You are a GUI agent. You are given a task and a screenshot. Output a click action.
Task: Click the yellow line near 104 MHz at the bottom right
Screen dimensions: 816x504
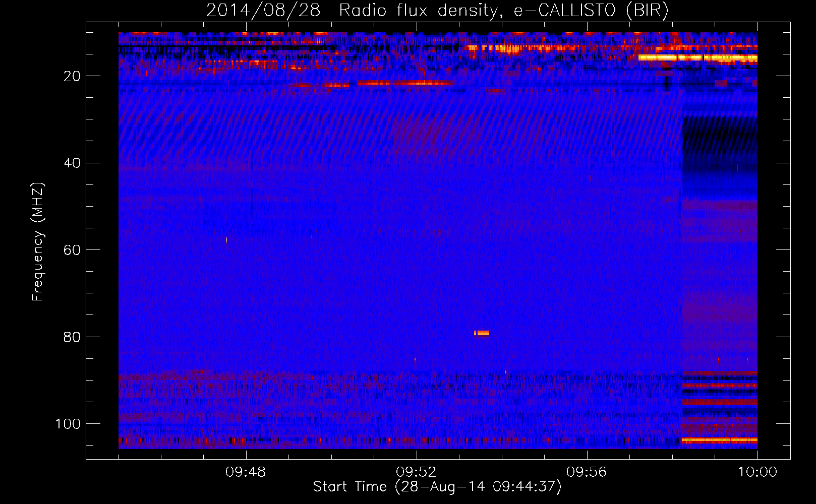tap(719, 440)
